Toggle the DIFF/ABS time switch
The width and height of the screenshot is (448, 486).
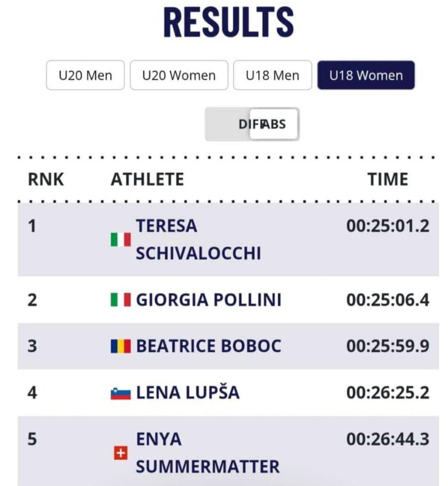tap(252, 124)
